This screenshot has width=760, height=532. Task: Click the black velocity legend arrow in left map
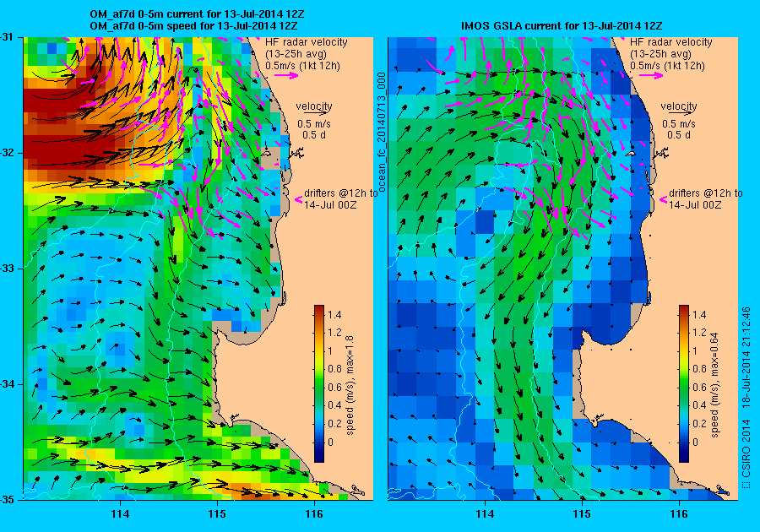pos(314,113)
